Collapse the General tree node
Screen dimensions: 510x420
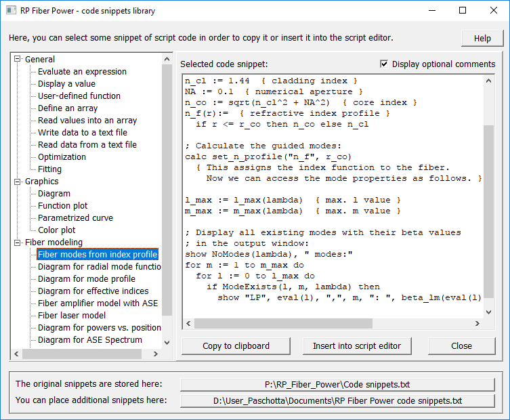[x=17, y=59]
